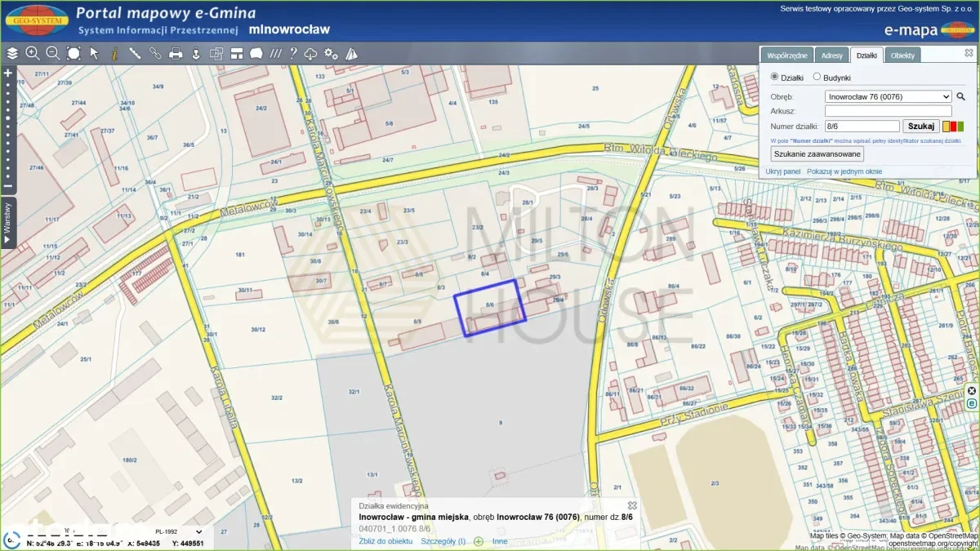The height and width of the screenshot is (551, 980).
Task: Pick the red highlight color swatch
Action: (954, 127)
